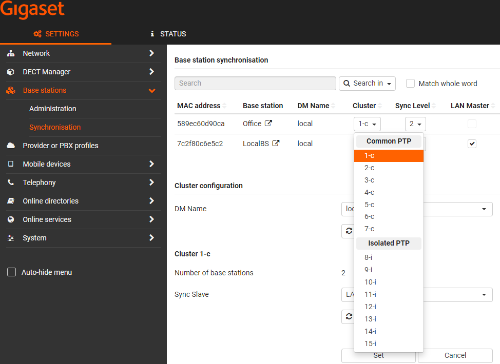Click local DM Name in Office row
This screenshot has height=364, width=500.
[x=305, y=123]
